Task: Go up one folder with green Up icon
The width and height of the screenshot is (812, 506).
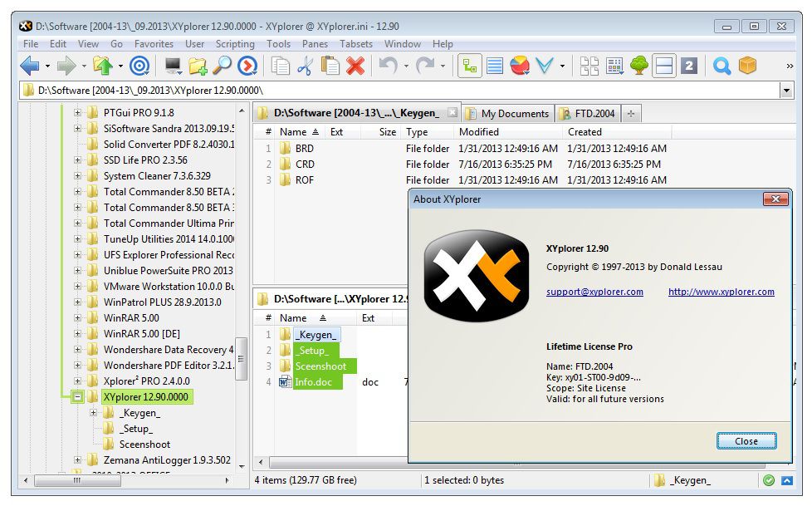Action: coord(102,66)
